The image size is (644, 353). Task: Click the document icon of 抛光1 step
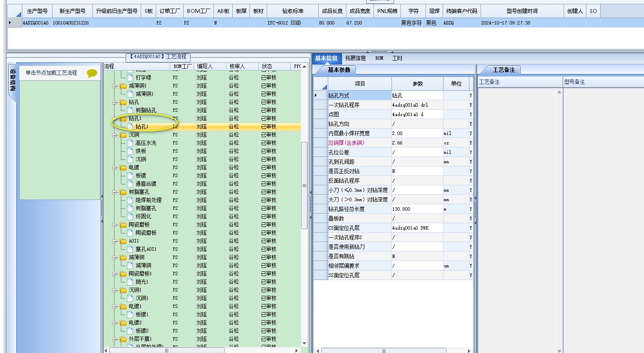130,282
